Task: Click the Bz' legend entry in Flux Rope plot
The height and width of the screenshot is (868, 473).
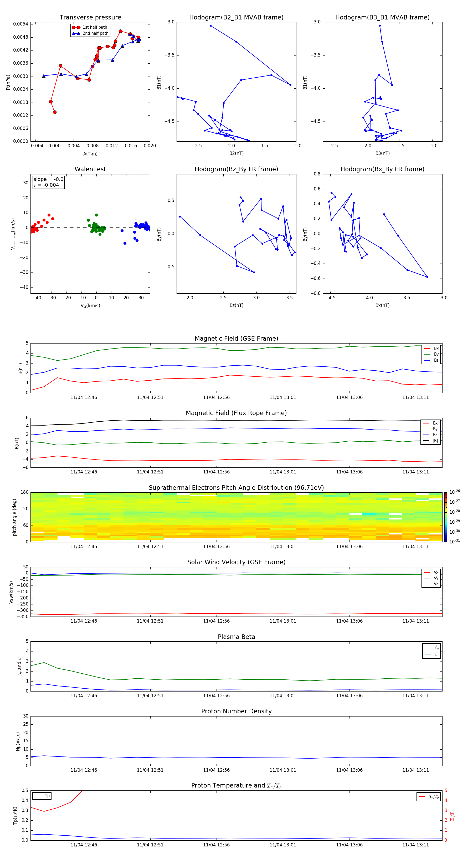Action: tap(431, 435)
